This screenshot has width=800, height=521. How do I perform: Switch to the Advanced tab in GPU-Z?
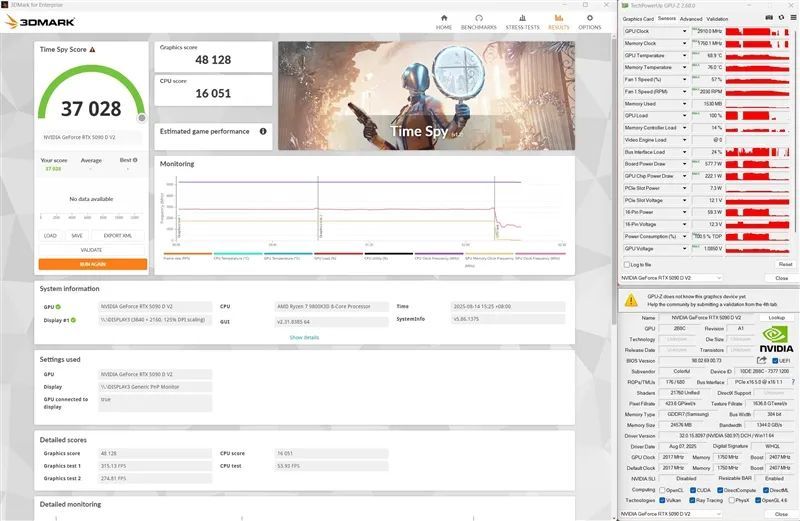click(691, 19)
